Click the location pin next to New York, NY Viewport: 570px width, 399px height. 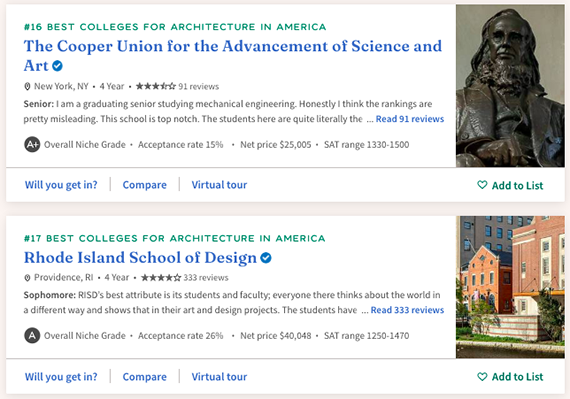tap(27, 86)
